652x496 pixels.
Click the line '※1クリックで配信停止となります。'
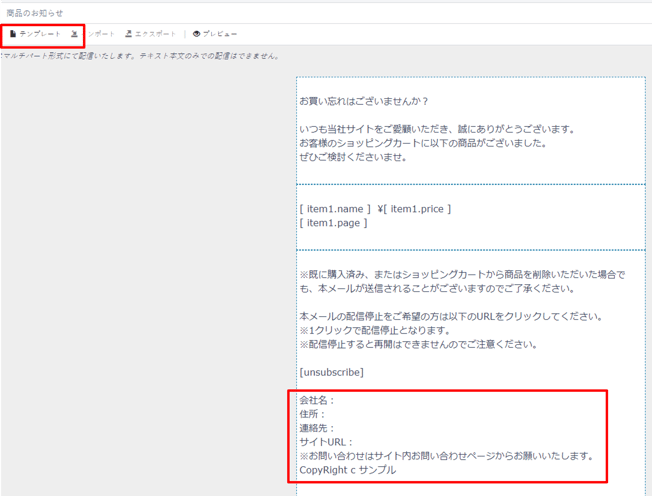tap(375, 331)
